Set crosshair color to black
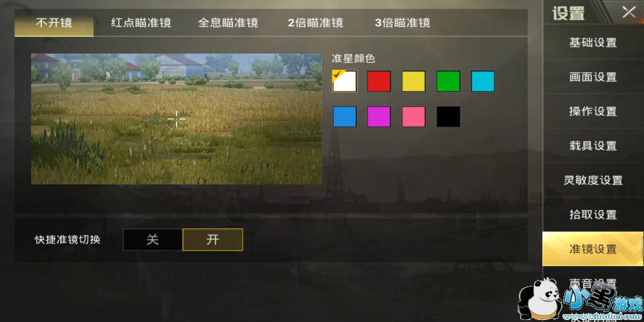 click(448, 117)
